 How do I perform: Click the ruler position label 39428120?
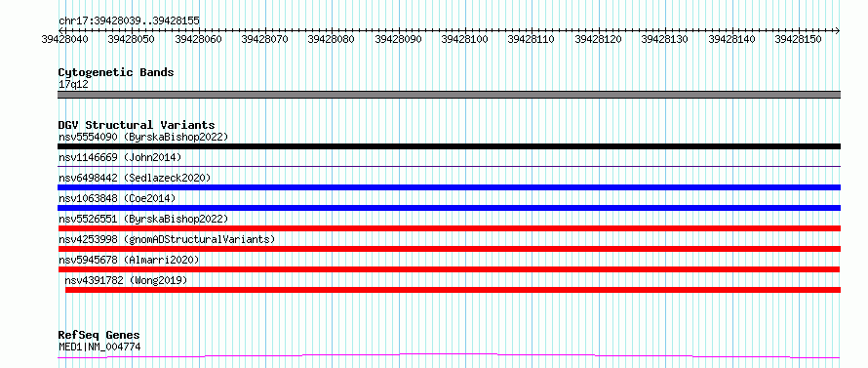click(598, 39)
